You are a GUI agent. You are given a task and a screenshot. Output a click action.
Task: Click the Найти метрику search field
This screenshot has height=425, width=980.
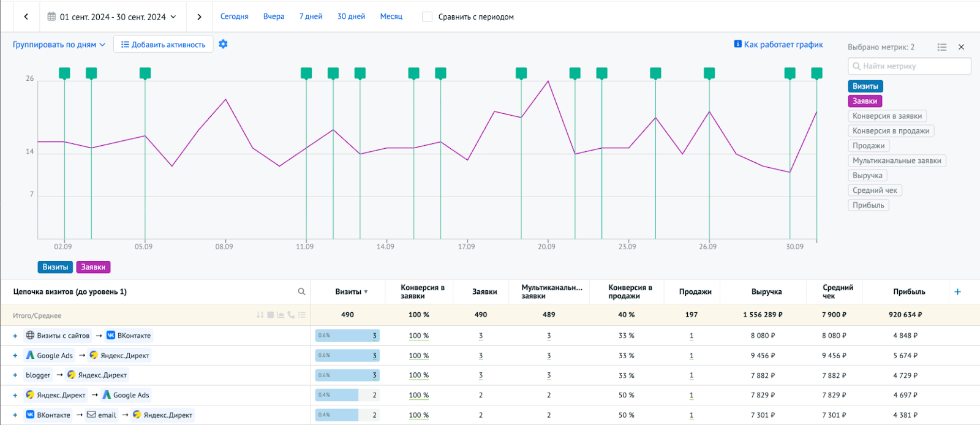[x=909, y=66]
